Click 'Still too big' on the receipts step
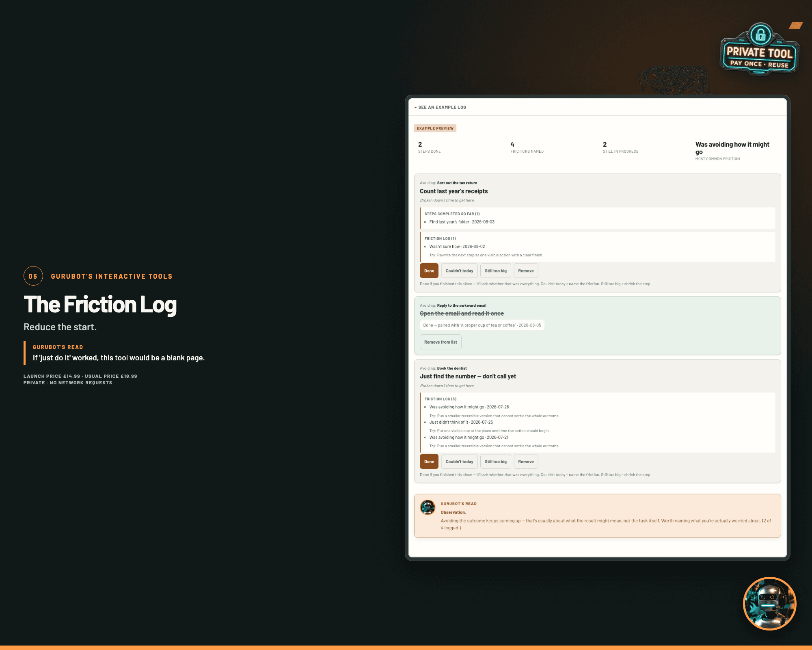The image size is (812, 650). click(495, 271)
